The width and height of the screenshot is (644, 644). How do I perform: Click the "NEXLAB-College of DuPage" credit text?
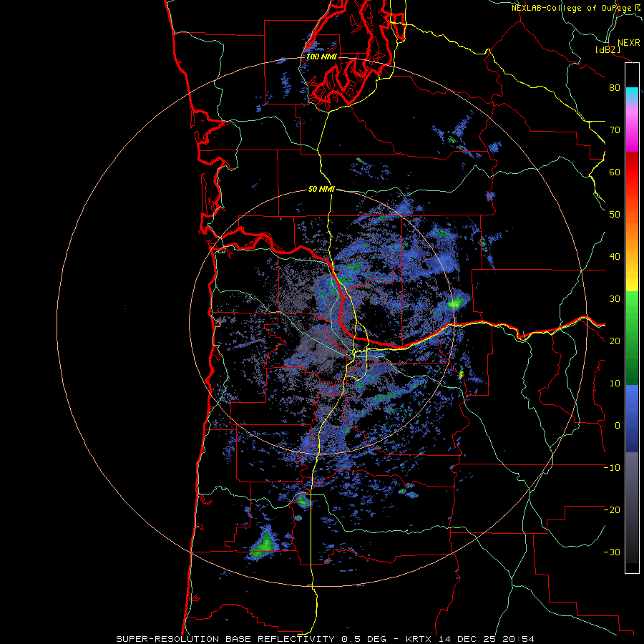tap(572, 8)
